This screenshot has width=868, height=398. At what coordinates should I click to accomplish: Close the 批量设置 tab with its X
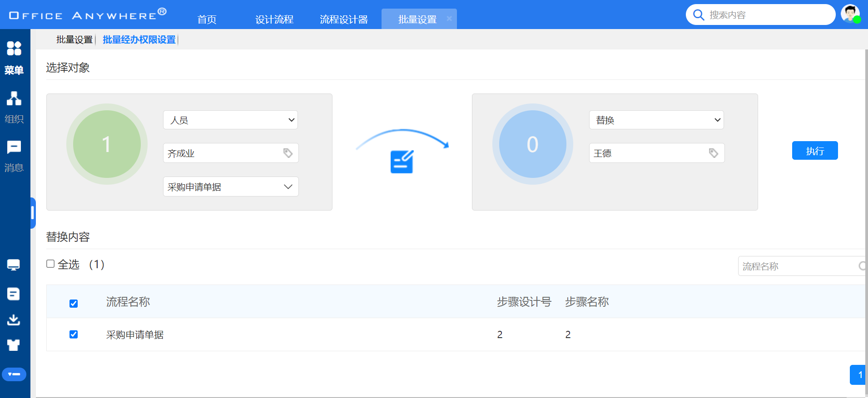pos(449,19)
